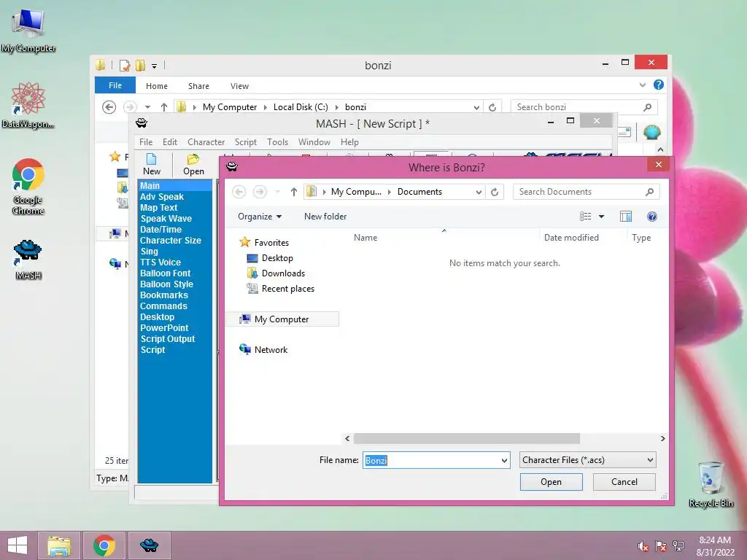Click the search magnifier in Search Documents
Image resolution: width=747 pixels, height=560 pixels.
tap(649, 192)
